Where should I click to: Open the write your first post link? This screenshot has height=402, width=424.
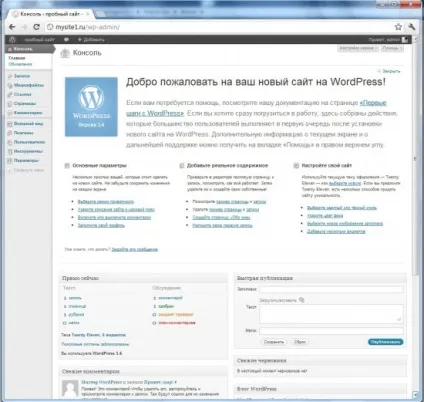[x=222, y=225]
